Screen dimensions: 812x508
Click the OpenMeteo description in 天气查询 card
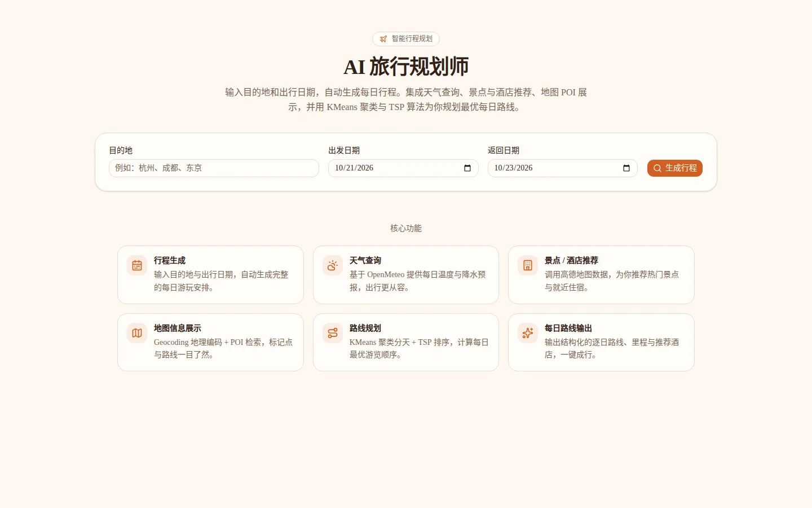tap(418, 281)
